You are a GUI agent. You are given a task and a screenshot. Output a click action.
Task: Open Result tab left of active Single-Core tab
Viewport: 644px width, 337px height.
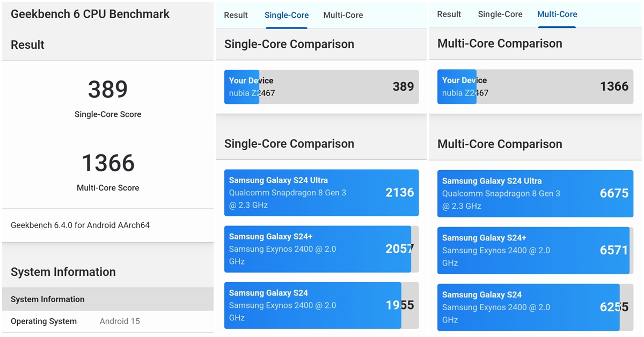[236, 15]
